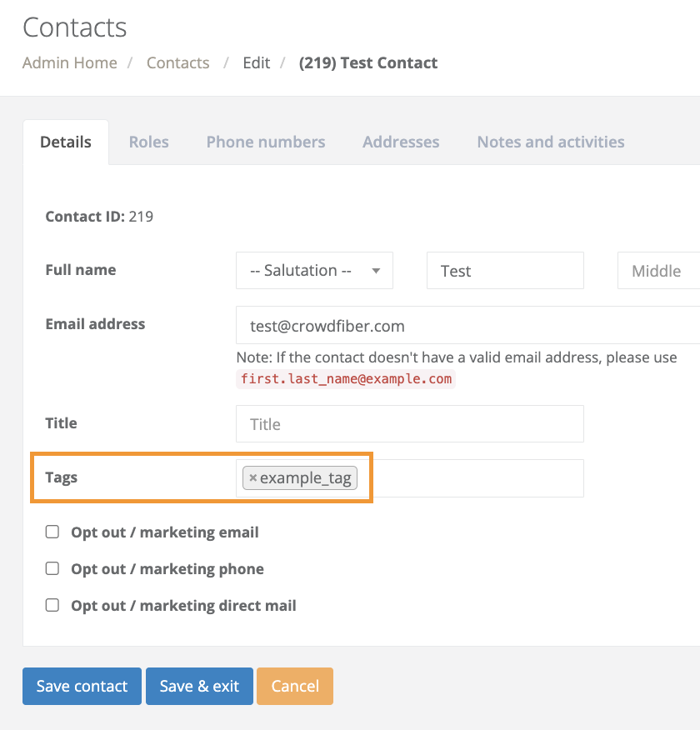Image resolution: width=700 pixels, height=730 pixels.
Task: Tick the Opt out marketing phone checkbox
Action: point(52,568)
